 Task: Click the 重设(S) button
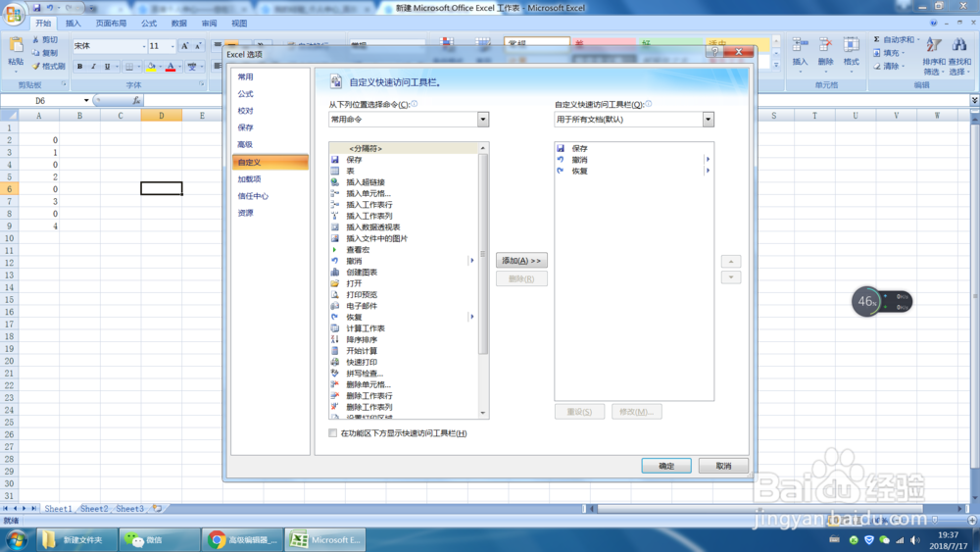(x=579, y=412)
